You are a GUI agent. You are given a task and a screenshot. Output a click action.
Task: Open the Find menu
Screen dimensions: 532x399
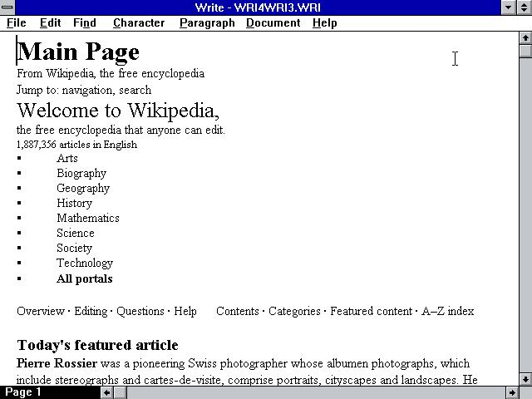coord(85,22)
